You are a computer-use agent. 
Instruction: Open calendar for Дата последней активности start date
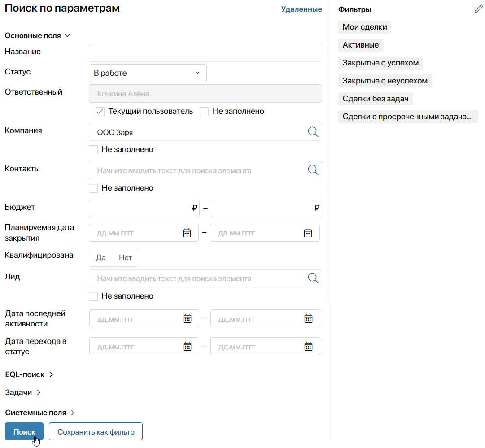188,318
